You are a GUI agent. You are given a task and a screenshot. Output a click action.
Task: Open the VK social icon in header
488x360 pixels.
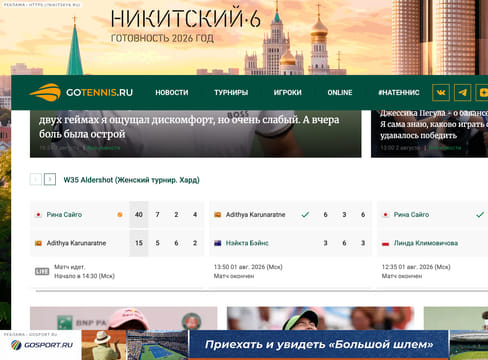point(441,92)
